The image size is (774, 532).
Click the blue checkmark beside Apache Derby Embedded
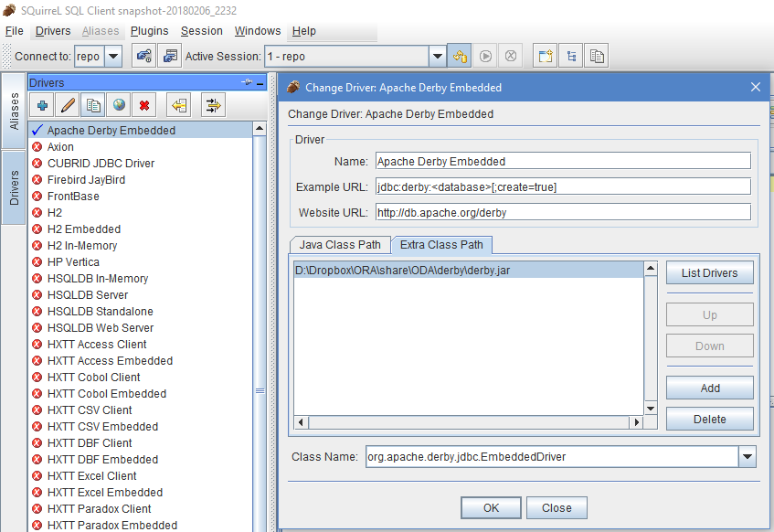(x=37, y=130)
